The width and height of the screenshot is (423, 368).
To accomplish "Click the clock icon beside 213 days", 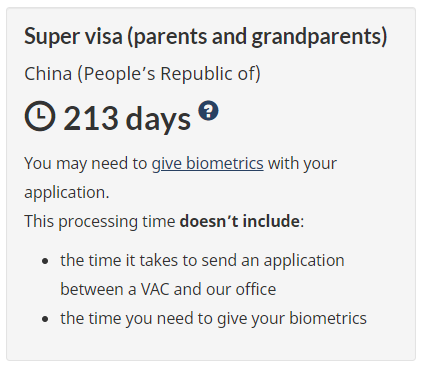I will coord(40,116).
